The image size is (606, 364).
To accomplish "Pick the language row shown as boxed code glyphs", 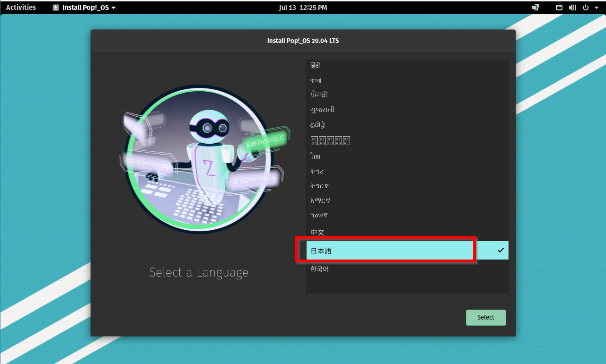I will [407, 140].
